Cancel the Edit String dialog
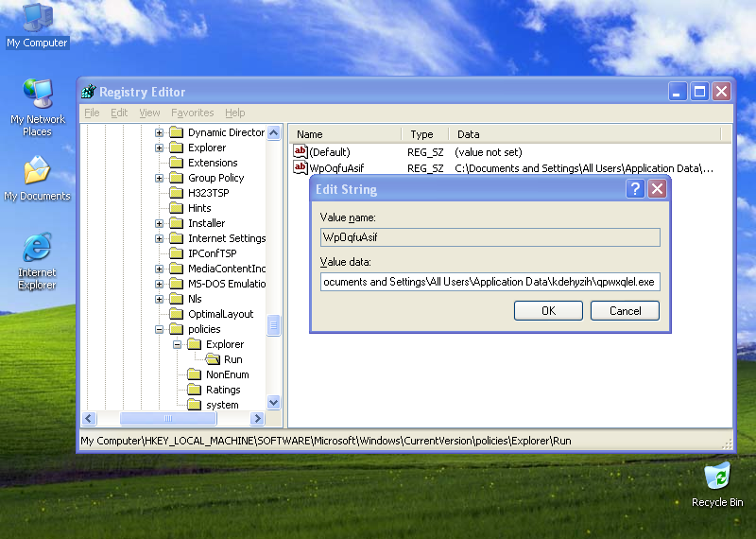The width and height of the screenshot is (756, 539). [625, 310]
